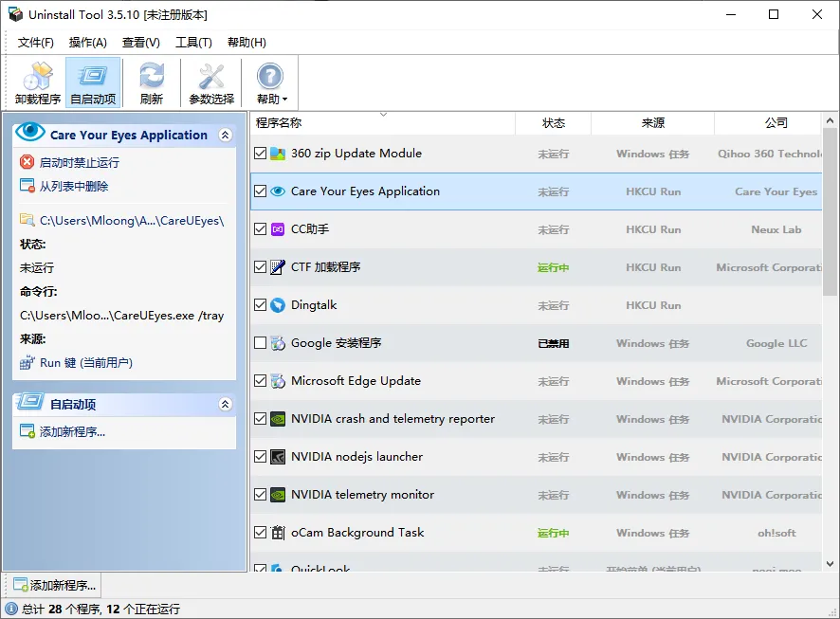Click the Dingtalk blue icon
The width and height of the screenshot is (840, 619).
pyautogui.click(x=278, y=305)
